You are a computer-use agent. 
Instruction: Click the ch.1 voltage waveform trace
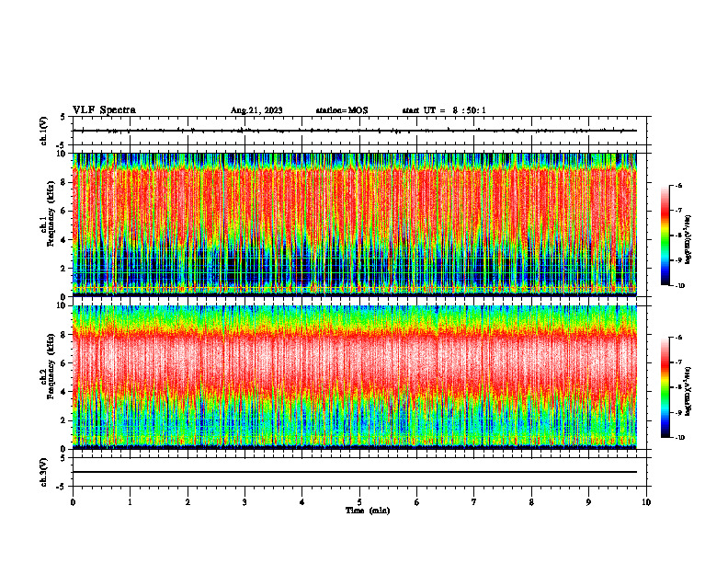click(x=355, y=131)
